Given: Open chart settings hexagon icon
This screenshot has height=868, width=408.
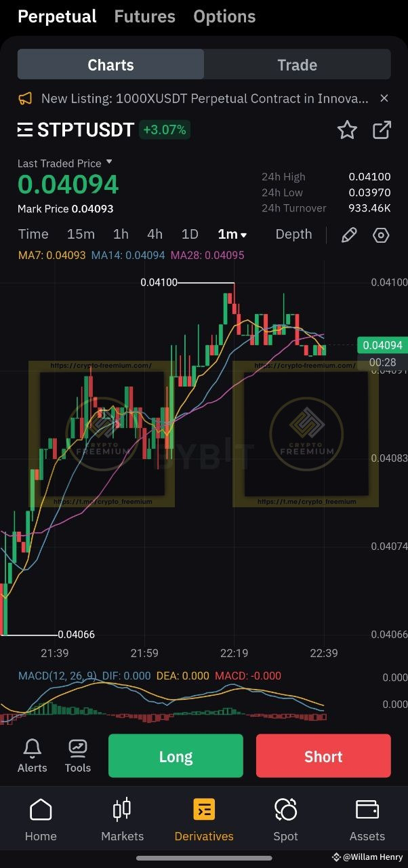Looking at the screenshot, I should point(382,235).
